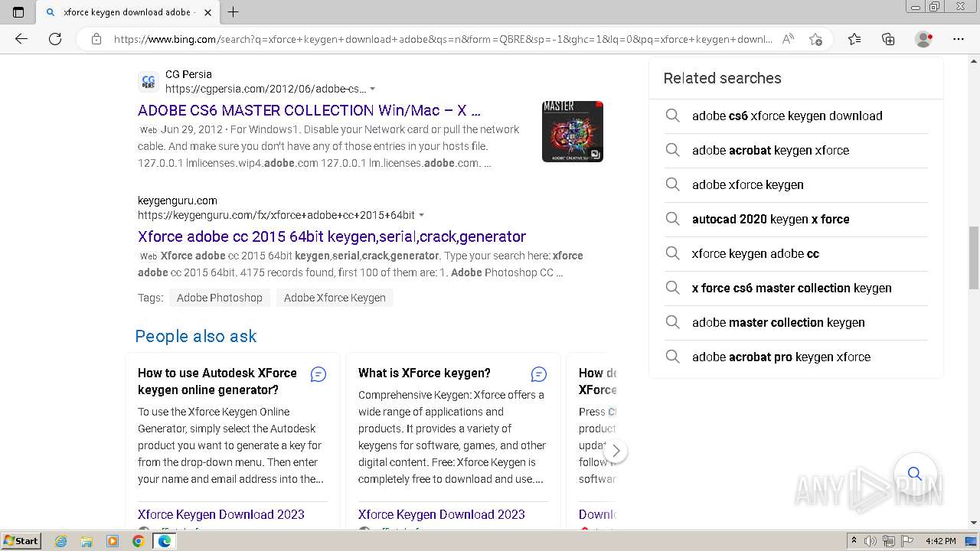Show hidden system tray icons

point(854,541)
